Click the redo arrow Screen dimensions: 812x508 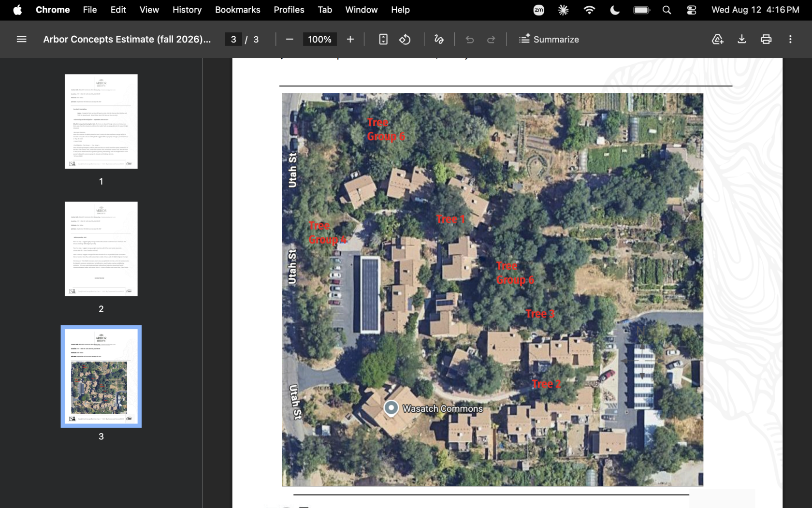point(491,40)
